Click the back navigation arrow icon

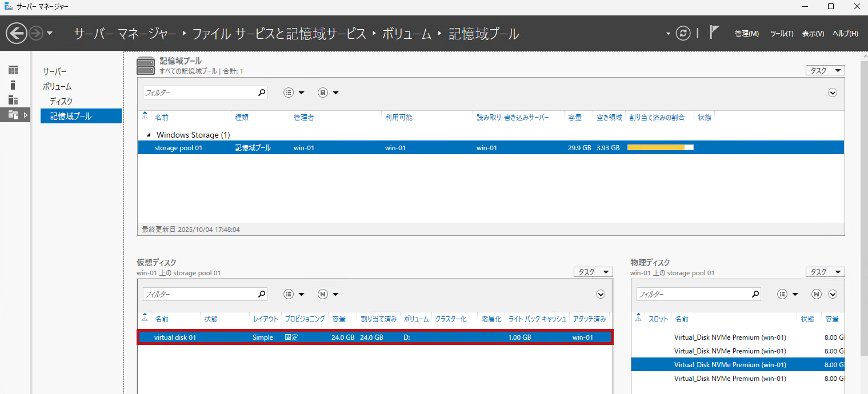click(17, 33)
